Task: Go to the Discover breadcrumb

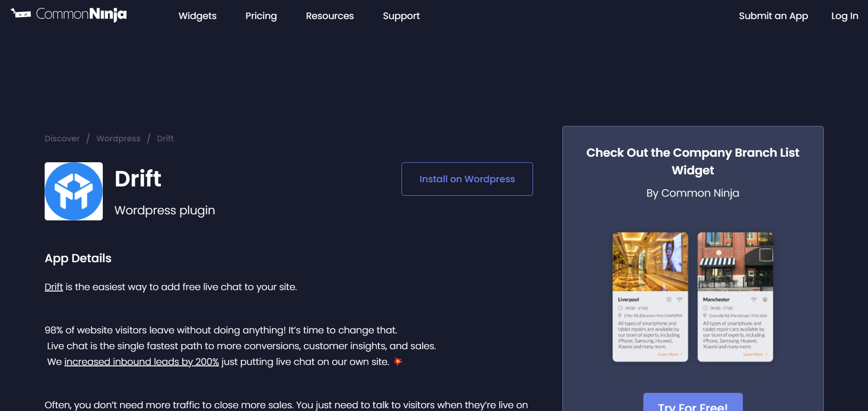Action: 62,139
